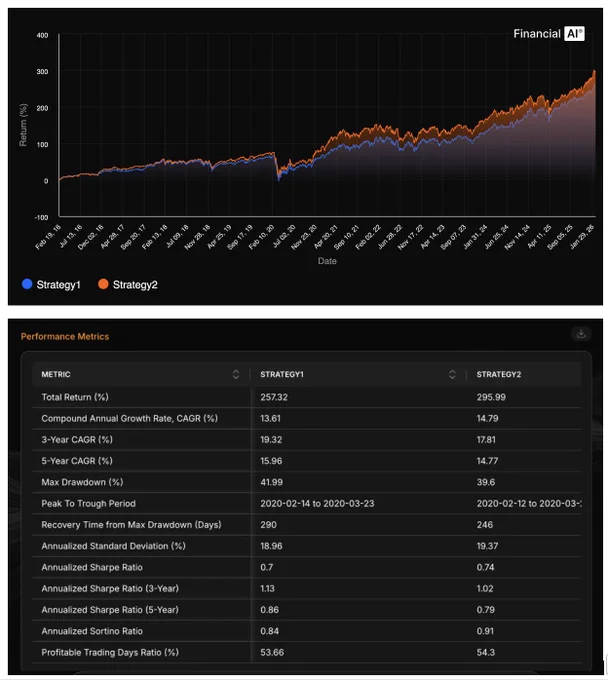The height and width of the screenshot is (680, 608).
Task: Click the Strategy1 legend label
Action: click(x=59, y=285)
